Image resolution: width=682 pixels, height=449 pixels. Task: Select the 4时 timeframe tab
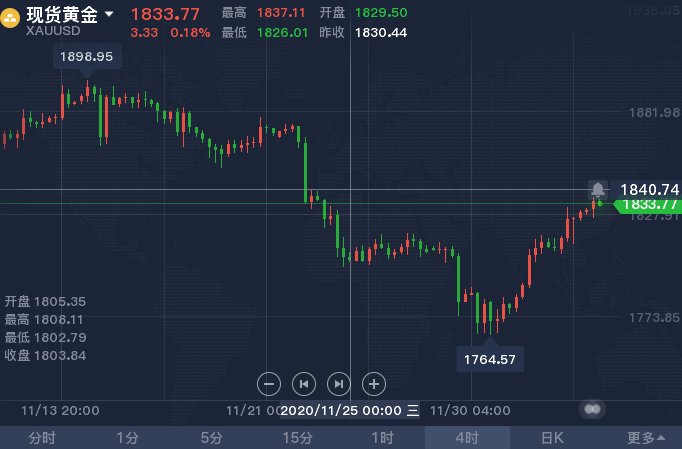[467, 438]
